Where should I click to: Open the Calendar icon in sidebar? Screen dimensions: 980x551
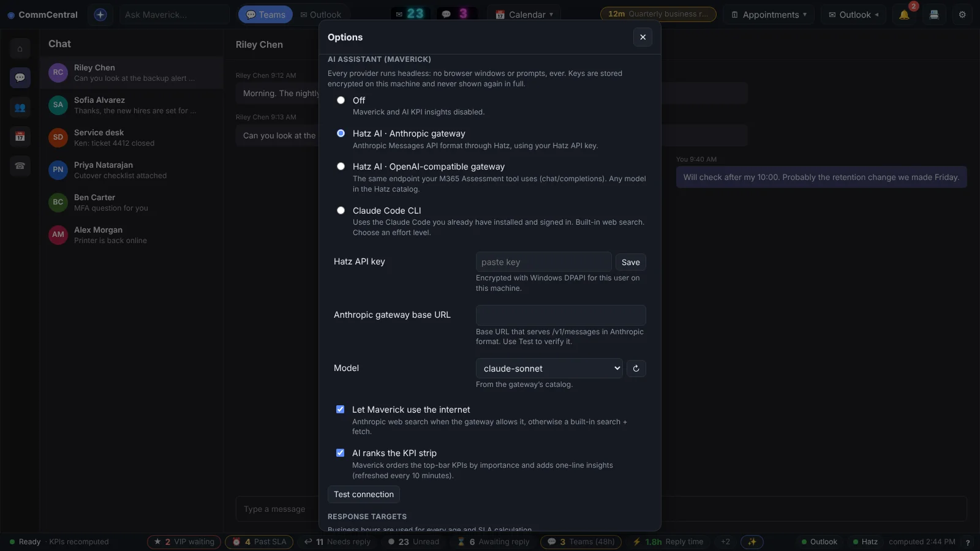(20, 137)
